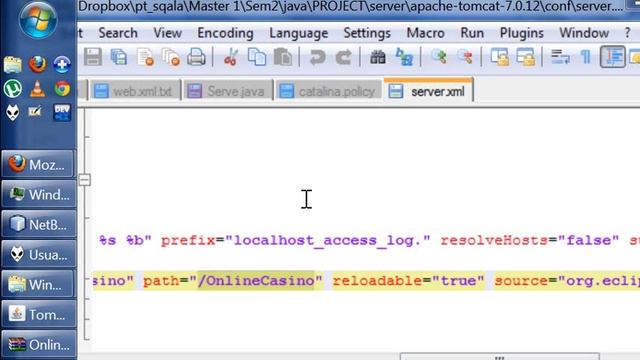This screenshot has width=640, height=360.
Task: Click the Paste clipboard icon
Action: [x=283, y=57]
